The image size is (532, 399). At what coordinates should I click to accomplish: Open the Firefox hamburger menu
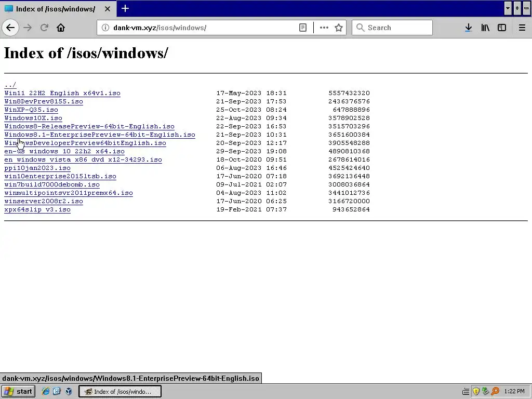522,28
